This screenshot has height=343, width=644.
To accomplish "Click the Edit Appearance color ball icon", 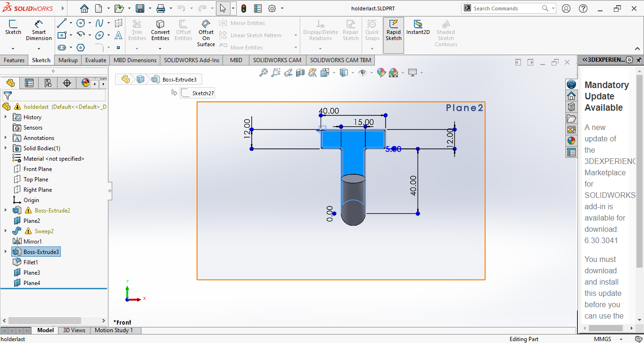I will [x=381, y=73].
